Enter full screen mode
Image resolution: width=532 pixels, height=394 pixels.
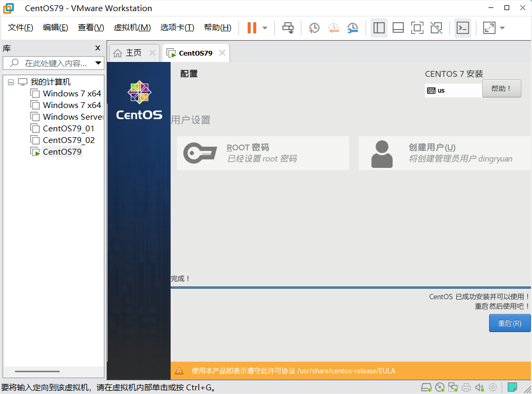pos(417,28)
